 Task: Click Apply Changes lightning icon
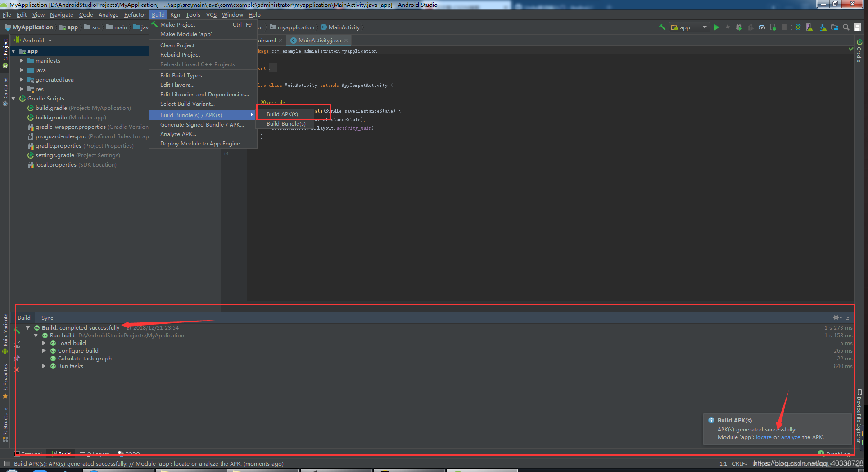728,27
